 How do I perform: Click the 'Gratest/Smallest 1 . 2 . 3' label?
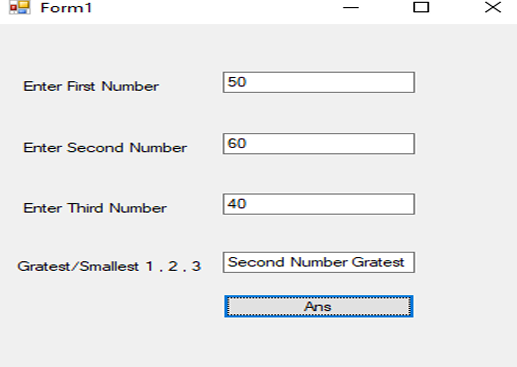point(109,266)
